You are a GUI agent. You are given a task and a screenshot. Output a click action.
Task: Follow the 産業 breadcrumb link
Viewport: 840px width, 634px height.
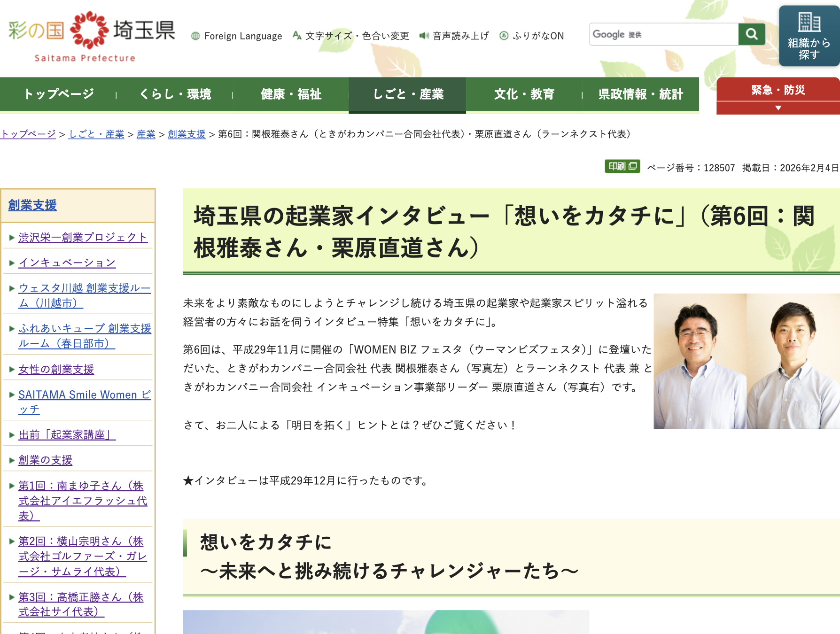tap(146, 134)
